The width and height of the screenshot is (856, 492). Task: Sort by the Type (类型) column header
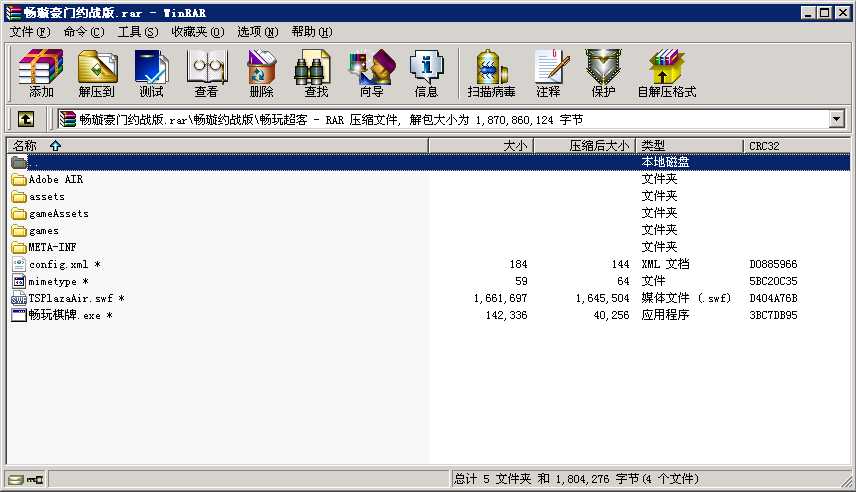coord(689,145)
